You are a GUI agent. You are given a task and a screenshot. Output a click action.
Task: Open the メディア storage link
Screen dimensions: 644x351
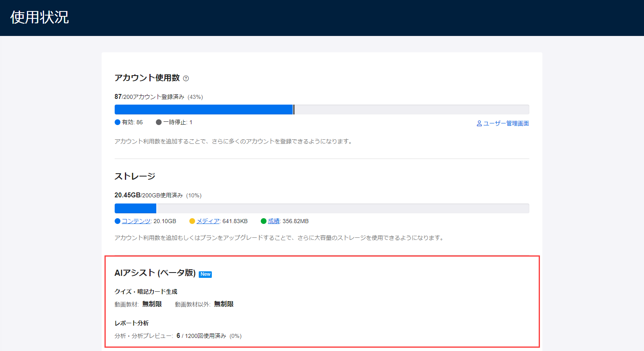208,221
